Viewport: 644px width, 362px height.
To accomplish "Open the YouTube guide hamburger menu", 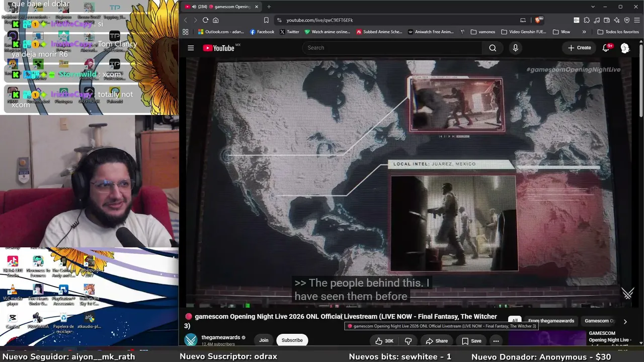I will [x=191, y=48].
